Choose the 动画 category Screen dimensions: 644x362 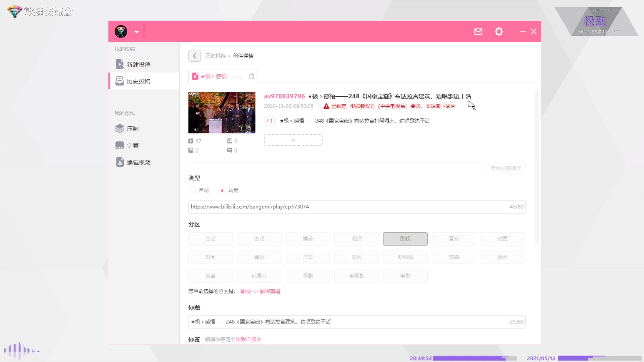(x=503, y=239)
